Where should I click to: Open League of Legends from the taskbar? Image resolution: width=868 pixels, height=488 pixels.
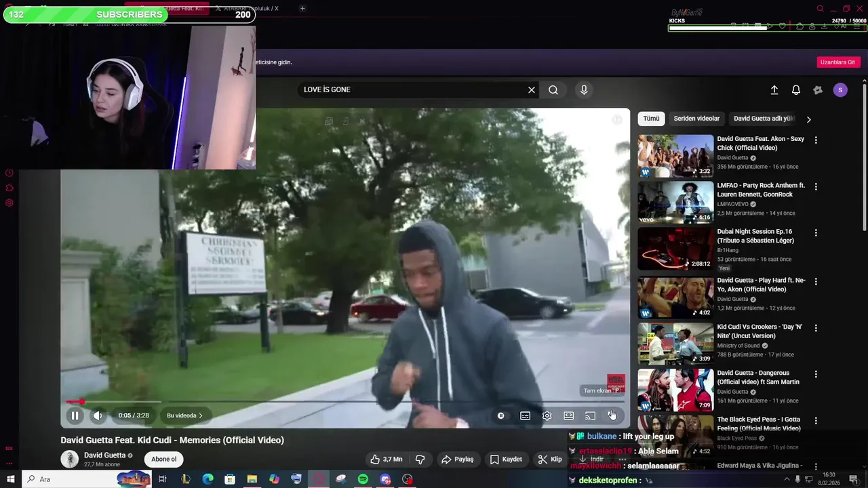(186, 479)
